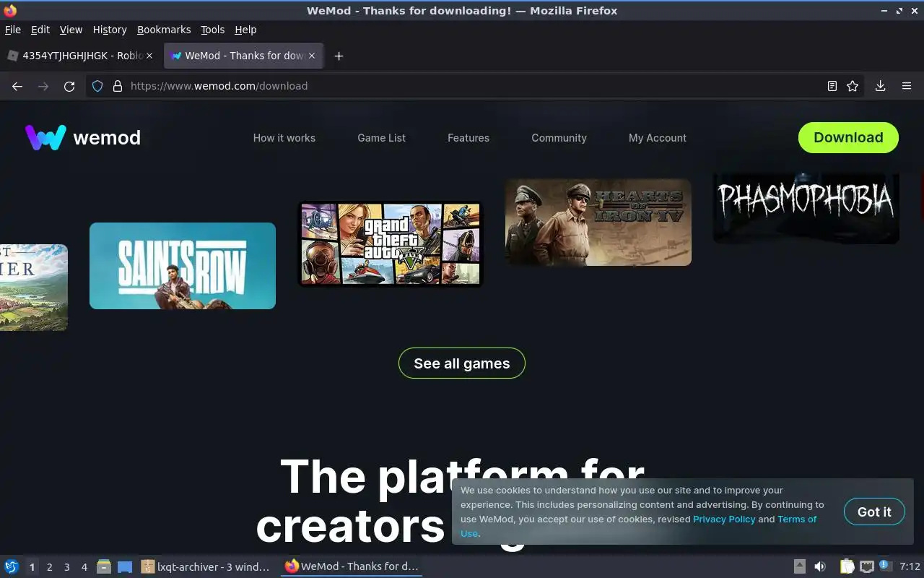Click the Firefox icon in the title bar
924x578 pixels.
point(10,11)
